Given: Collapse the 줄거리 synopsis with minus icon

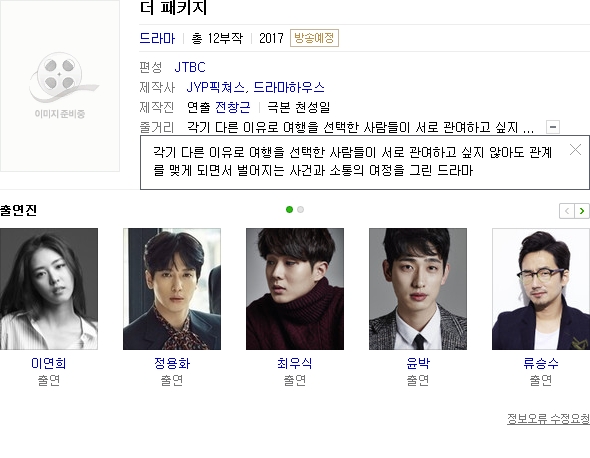Looking at the screenshot, I should (x=553, y=127).
